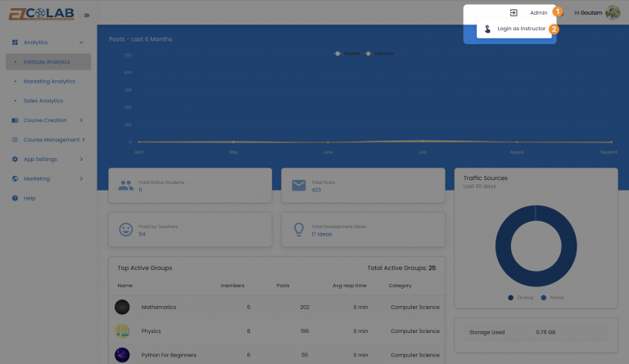Click the Analytics dashboard icon
This screenshot has width=629, height=364.
(15, 42)
